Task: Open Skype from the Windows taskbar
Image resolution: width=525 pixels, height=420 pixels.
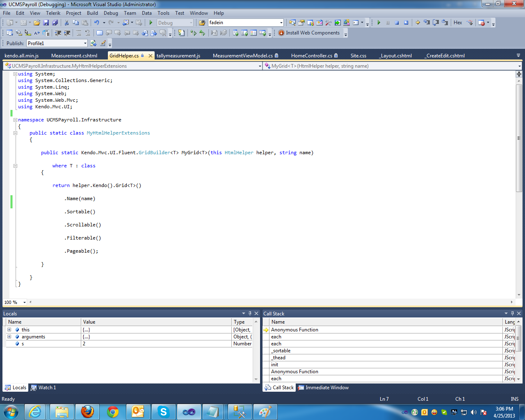Action: tap(163, 412)
